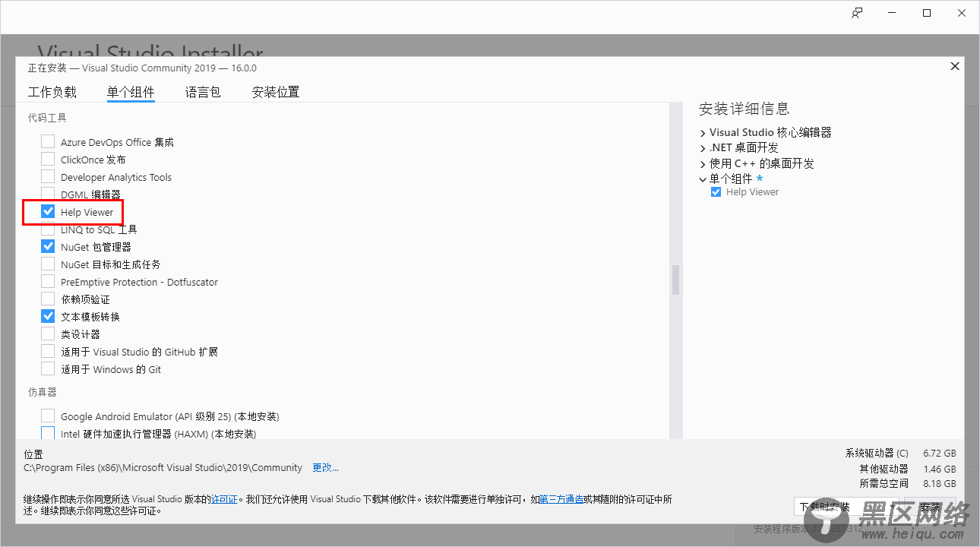Uncheck NuGet 包管理器 checkbox
This screenshot has height=547, width=980.
click(x=48, y=246)
